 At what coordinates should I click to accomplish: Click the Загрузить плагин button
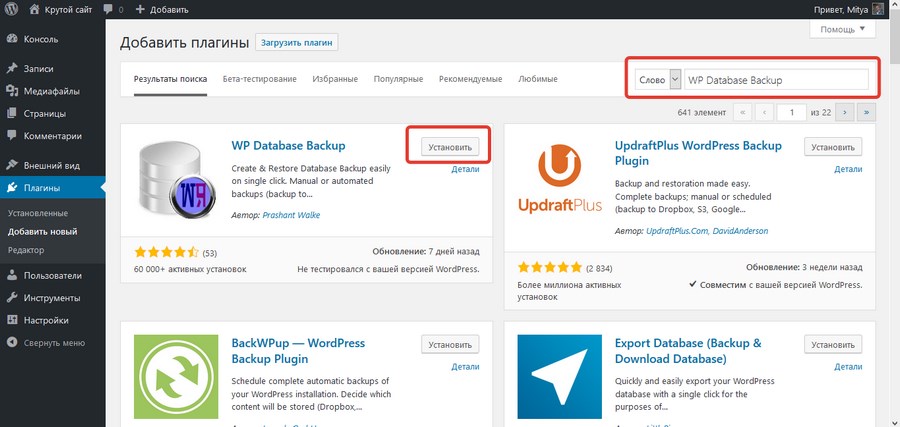(x=297, y=43)
